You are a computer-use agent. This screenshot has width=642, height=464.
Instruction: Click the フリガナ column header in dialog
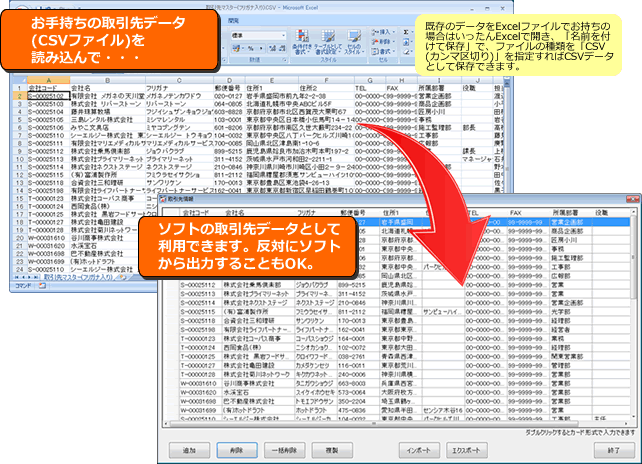click(316, 213)
